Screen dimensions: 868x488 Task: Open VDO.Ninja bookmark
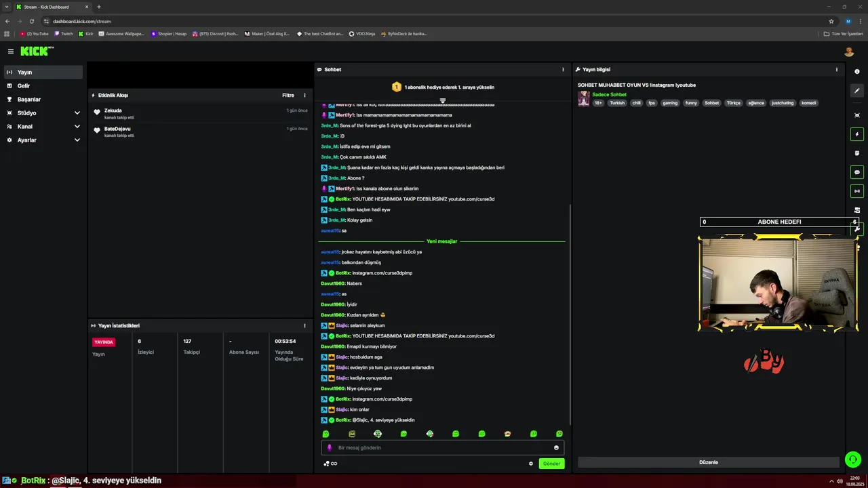tap(362, 33)
